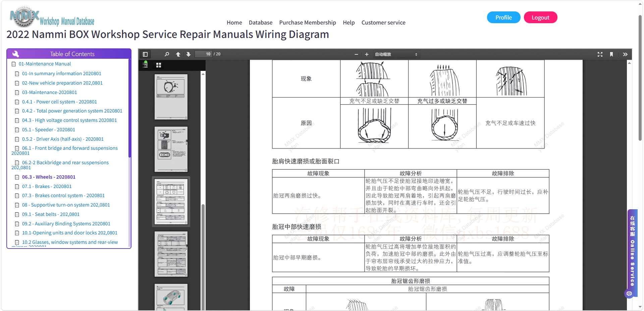
Task: Open 06.1 - Front bridge and forward suspensions
Action: (x=64, y=150)
